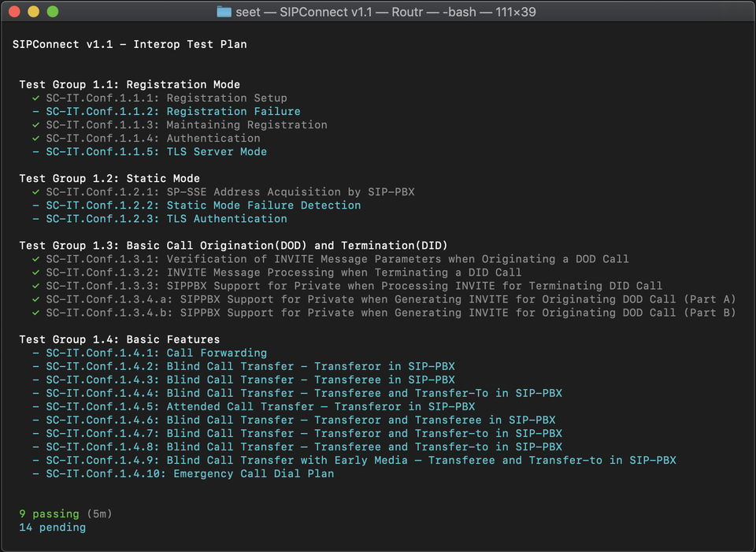Select 'Test Group 1.1: Registration Mode' line
Viewport: 756px width, 552px height.
[x=130, y=84]
